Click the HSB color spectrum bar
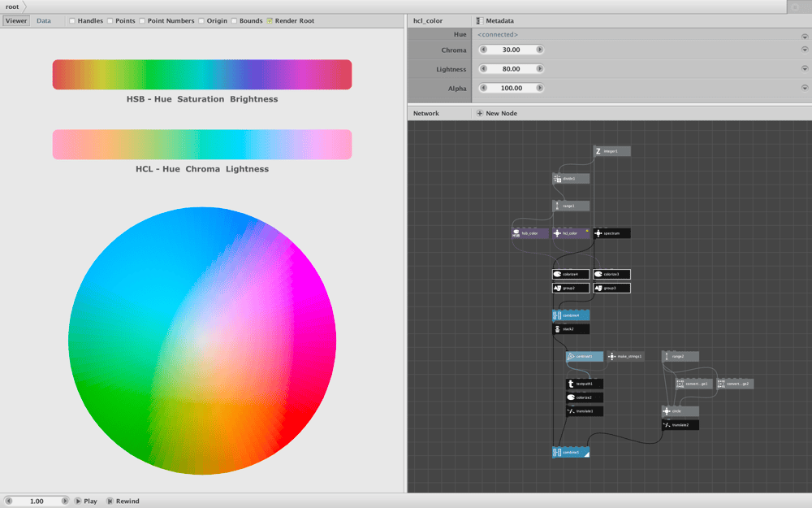Viewport: 812px width, 508px height. 202,74
